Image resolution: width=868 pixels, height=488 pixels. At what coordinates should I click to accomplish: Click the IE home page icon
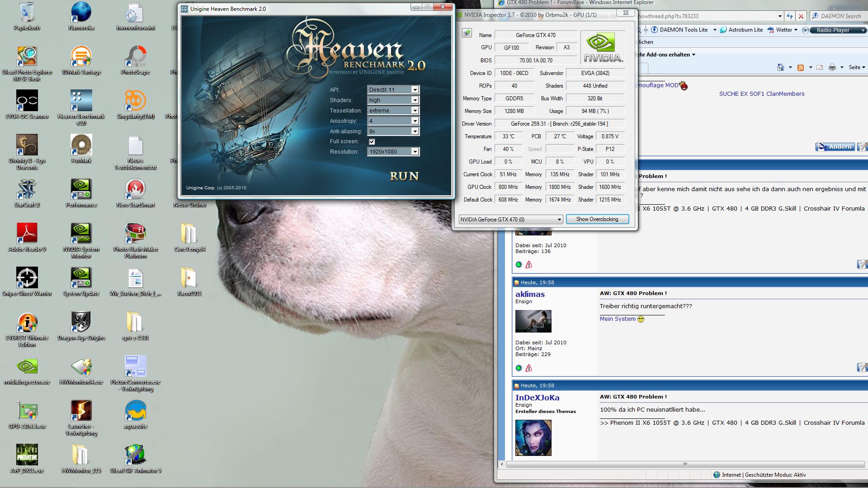pyautogui.click(x=780, y=67)
